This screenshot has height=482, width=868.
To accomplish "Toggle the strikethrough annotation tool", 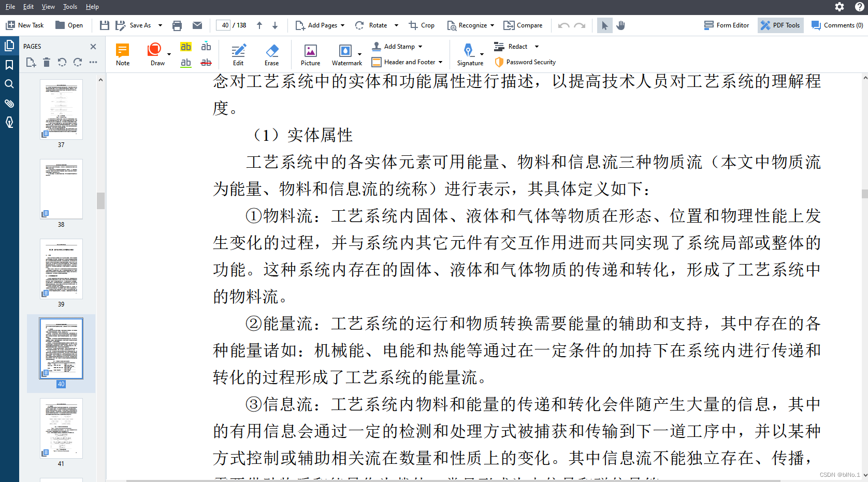I will (x=206, y=62).
